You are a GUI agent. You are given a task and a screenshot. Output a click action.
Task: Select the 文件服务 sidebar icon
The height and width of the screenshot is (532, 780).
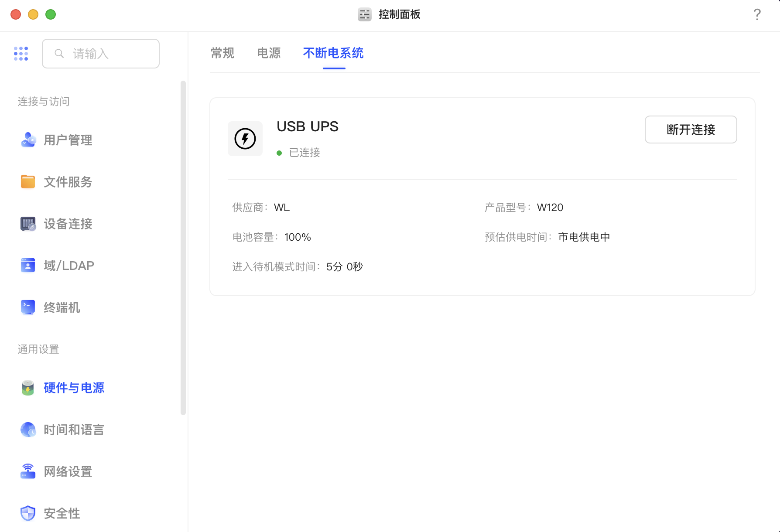click(x=27, y=181)
